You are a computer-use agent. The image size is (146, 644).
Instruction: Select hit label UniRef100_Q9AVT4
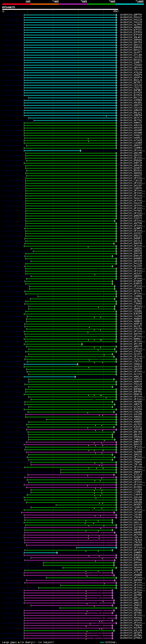131,105
